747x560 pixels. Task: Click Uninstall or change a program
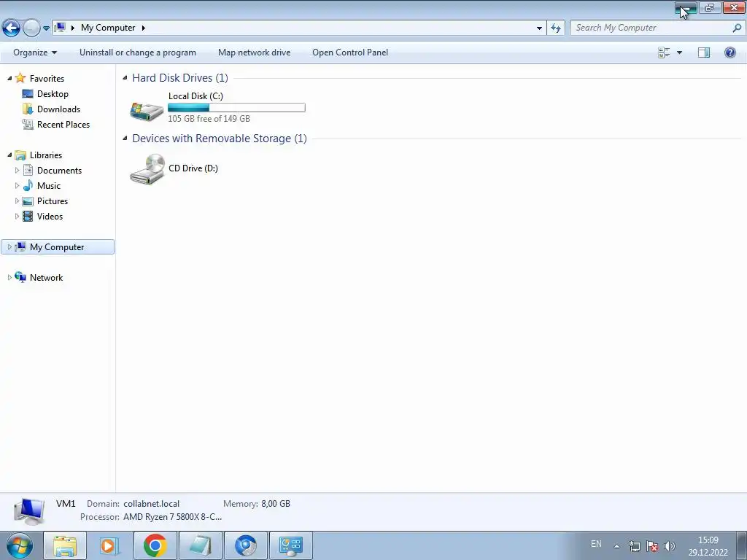138,52
